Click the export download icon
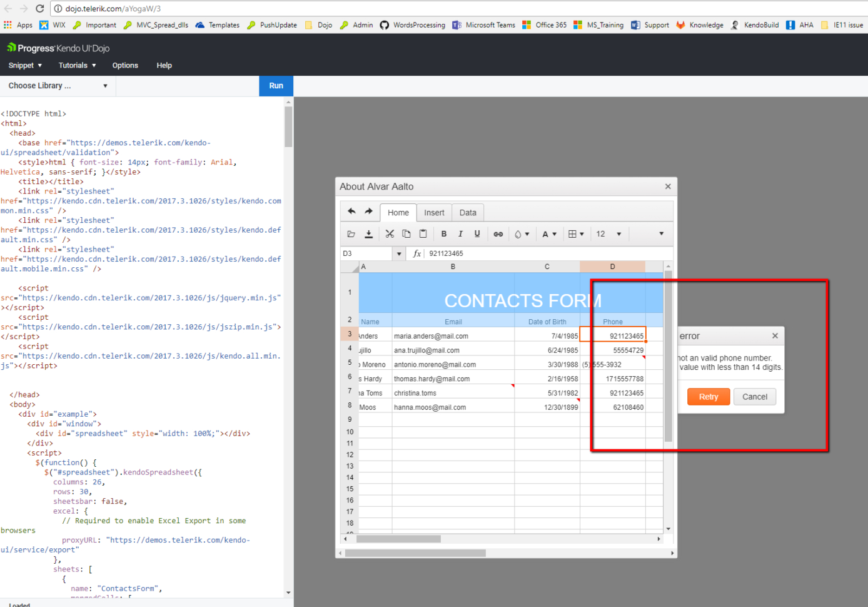Viewport: 868px width, 607px height. click(369, 234)
